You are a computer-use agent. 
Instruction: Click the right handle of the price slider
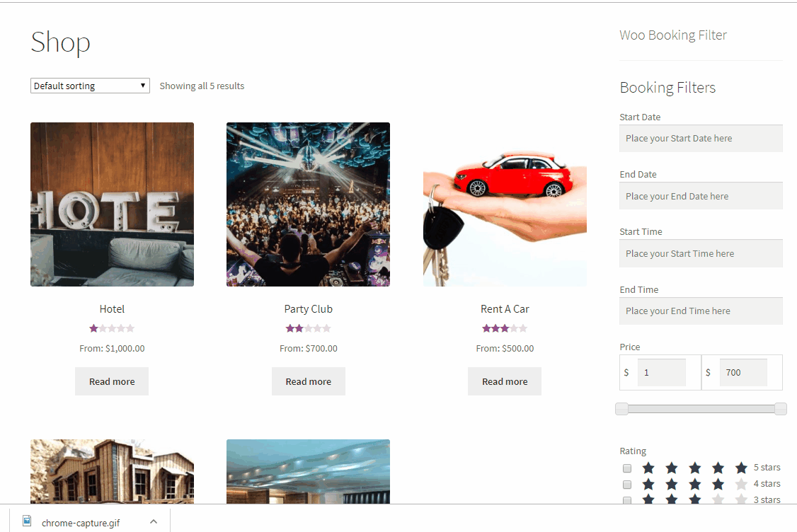(781, 409)
